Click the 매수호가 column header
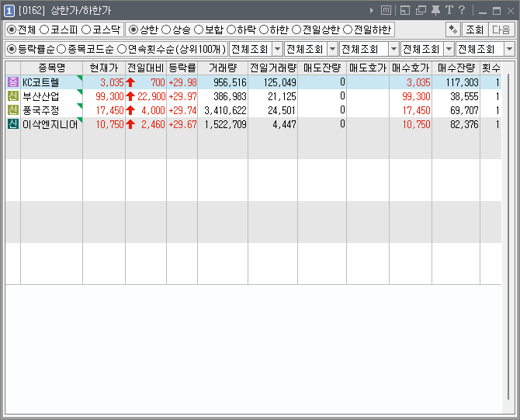The width and height of the screenshot is (520, 420). coord(411,68)
